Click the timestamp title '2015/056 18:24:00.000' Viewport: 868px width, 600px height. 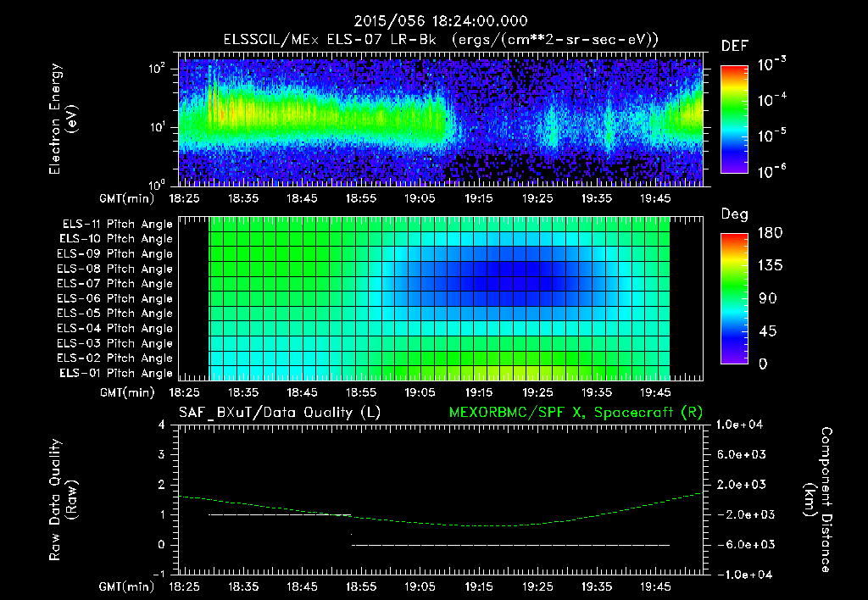tap(441, 21)
